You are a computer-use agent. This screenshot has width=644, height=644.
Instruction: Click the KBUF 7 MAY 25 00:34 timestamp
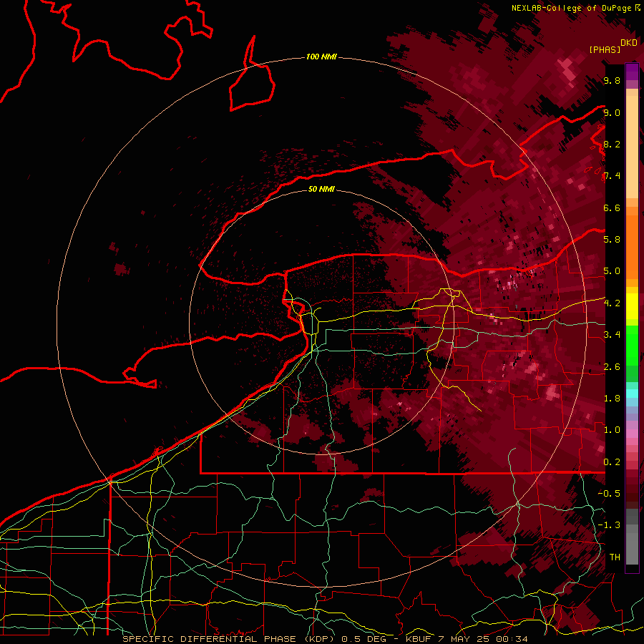pos(467,639)
